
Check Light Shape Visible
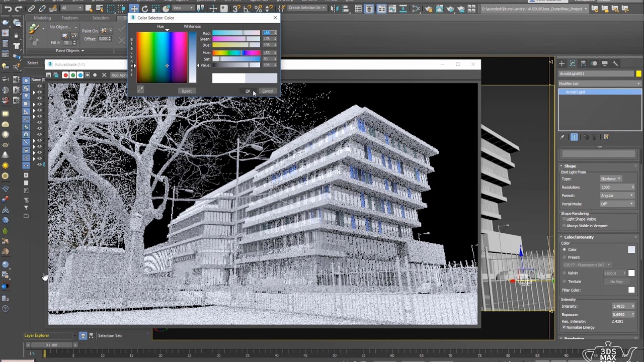(x=563, y=219)
